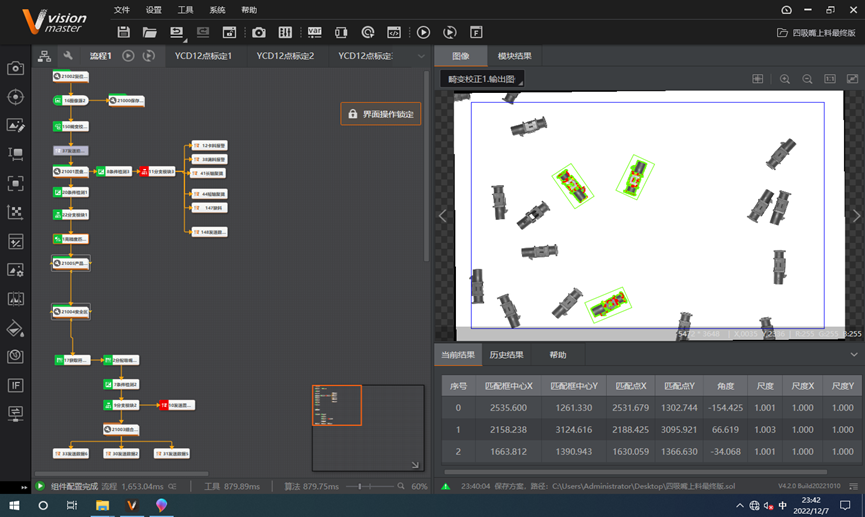Switch to the 历史结果 tab
This screenshot has height=517, width=865.
(x=506, y=355)
